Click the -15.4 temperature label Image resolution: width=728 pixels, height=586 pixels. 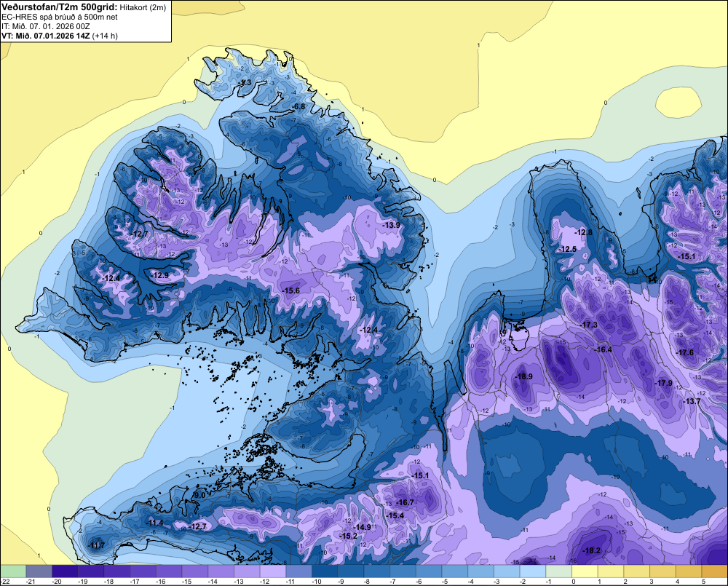pos(395,515)
